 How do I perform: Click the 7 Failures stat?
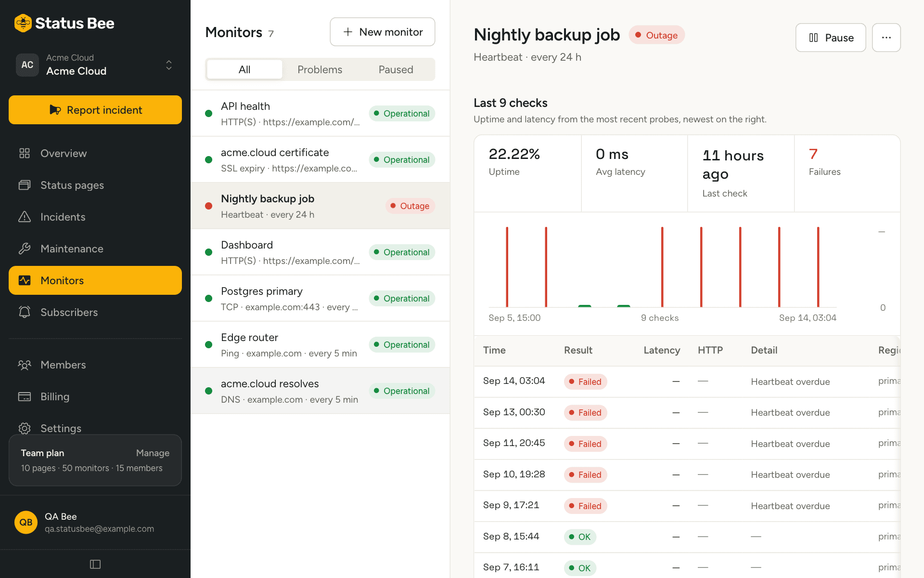coord(847,173)
